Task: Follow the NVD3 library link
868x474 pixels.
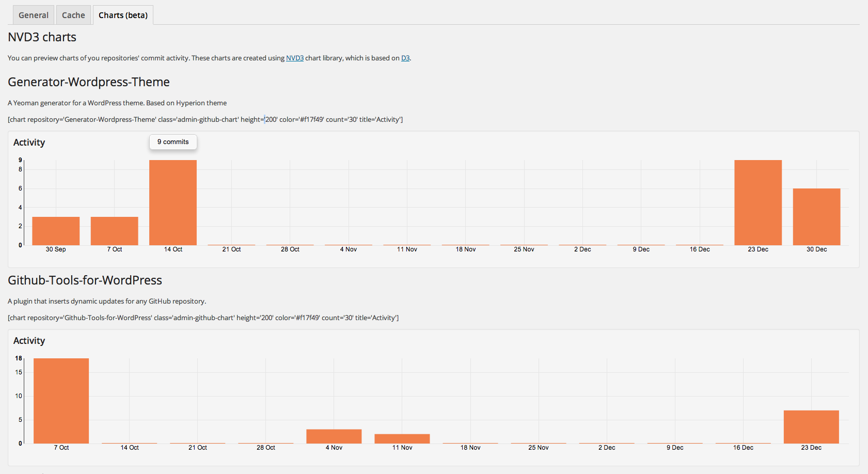Action: [x=295, y=58]
